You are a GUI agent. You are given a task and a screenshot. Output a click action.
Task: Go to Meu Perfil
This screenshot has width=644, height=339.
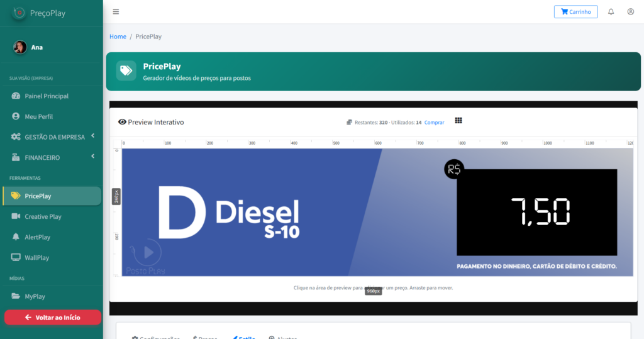pyautogui.click(x=38, y=116)
